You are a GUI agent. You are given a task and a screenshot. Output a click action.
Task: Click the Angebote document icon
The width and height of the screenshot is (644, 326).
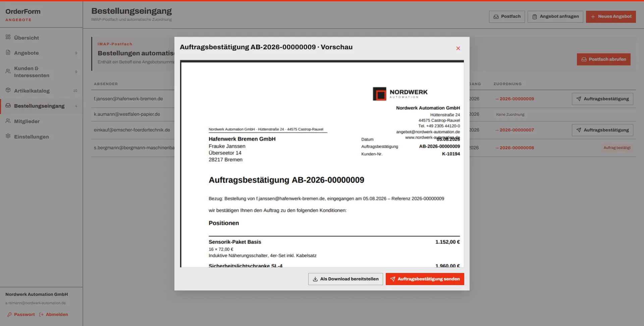(8, 53)
